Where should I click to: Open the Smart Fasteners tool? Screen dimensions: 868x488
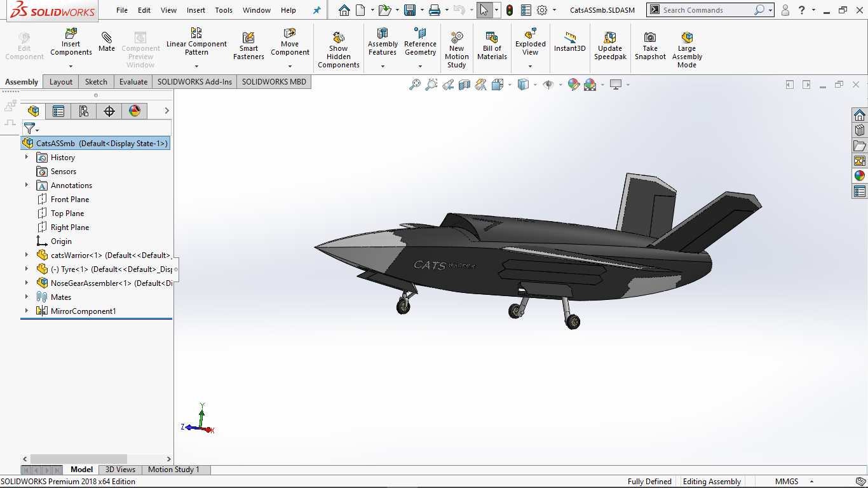coord(248,44)
